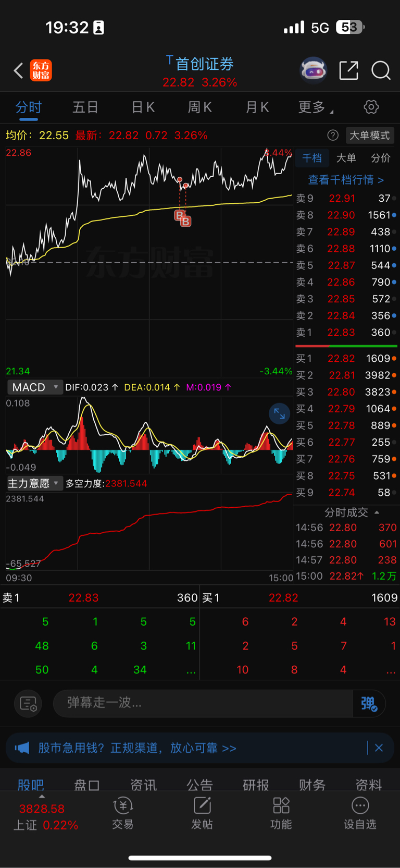The image size is (400, 868).
Task: Open the robot assistant avatar
Action: tap(314, 70)
